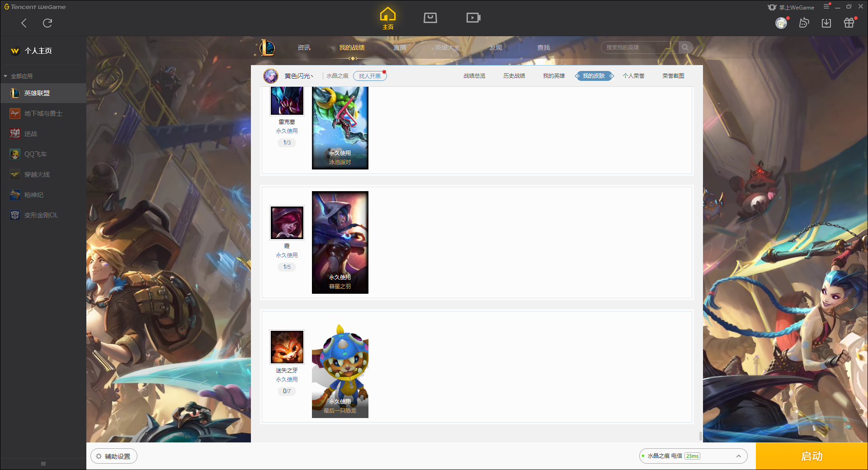
Task: Open the 直播 live tab
Action: pos(400,47)
